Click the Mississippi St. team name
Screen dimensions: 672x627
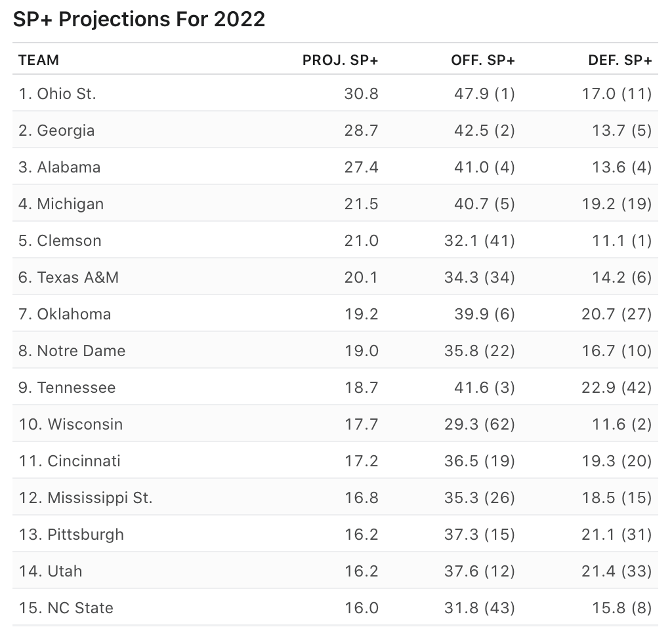[100, 498]
